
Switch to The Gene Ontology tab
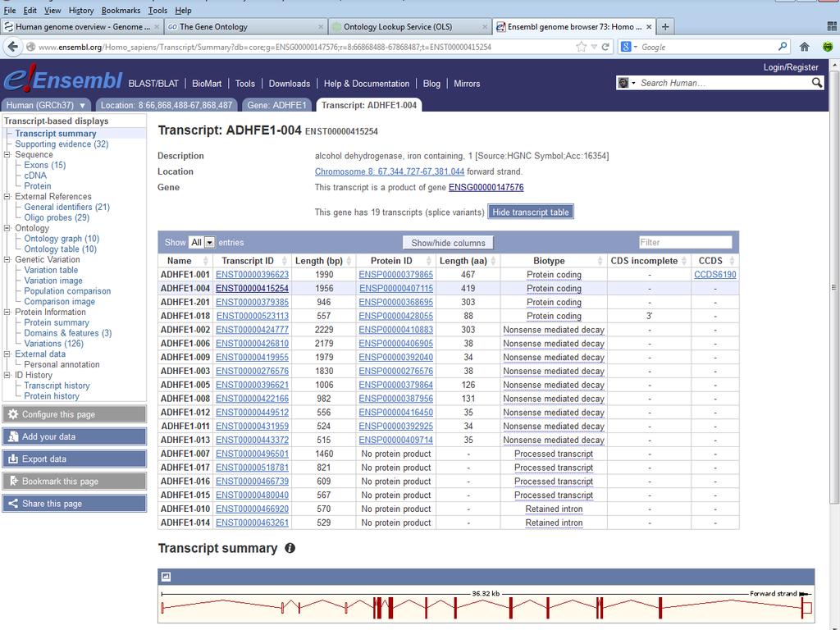pyautogui.click(x=245, y=26)
